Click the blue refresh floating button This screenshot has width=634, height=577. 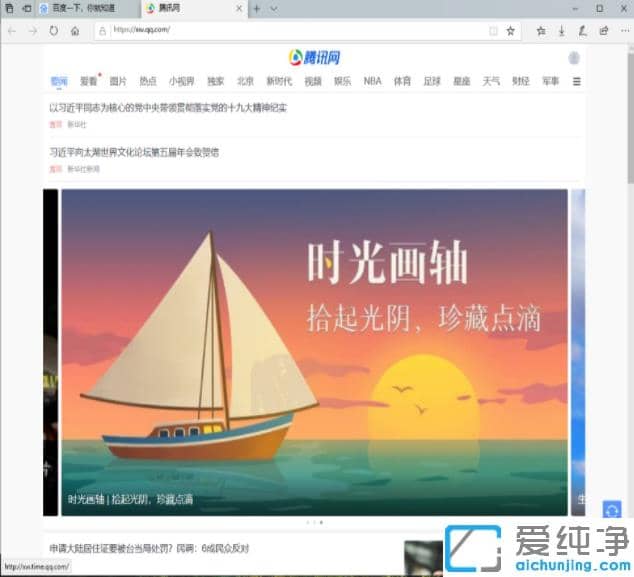coord(612,509)
